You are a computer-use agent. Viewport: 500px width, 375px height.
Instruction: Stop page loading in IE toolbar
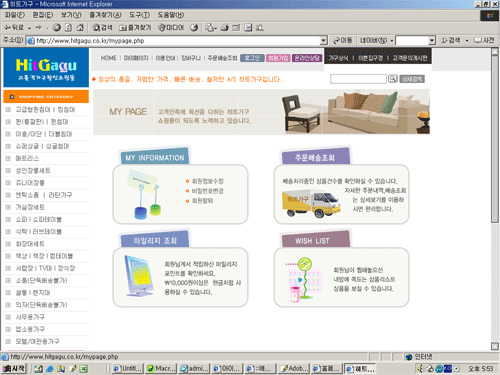click(57, 28)
